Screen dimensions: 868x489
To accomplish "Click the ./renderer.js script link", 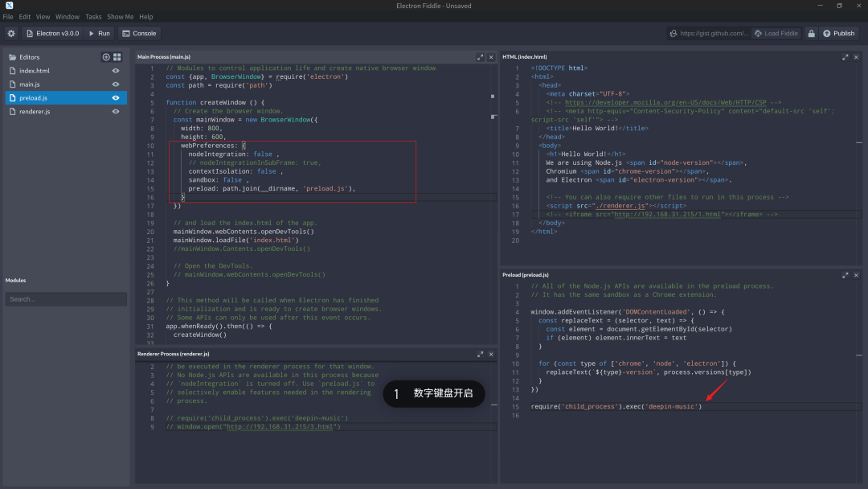I will (x=620, y=205).
